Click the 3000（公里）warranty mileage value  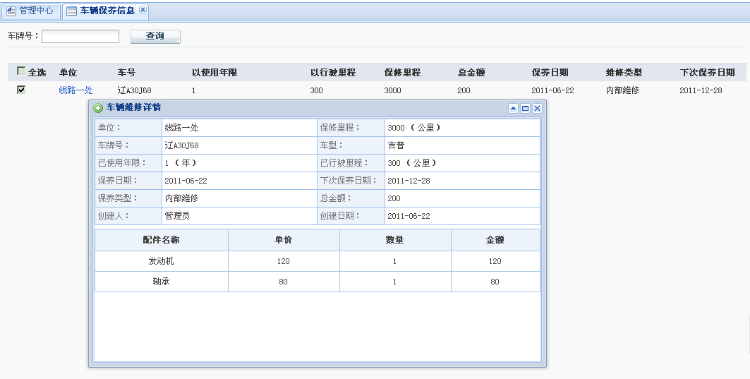click(414, 128)
